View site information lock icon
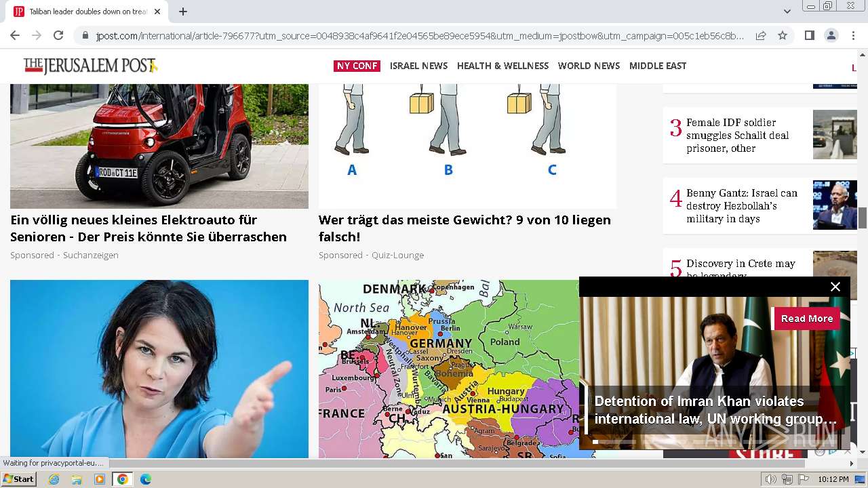This screenshot has height=488, width=868. 85,36
